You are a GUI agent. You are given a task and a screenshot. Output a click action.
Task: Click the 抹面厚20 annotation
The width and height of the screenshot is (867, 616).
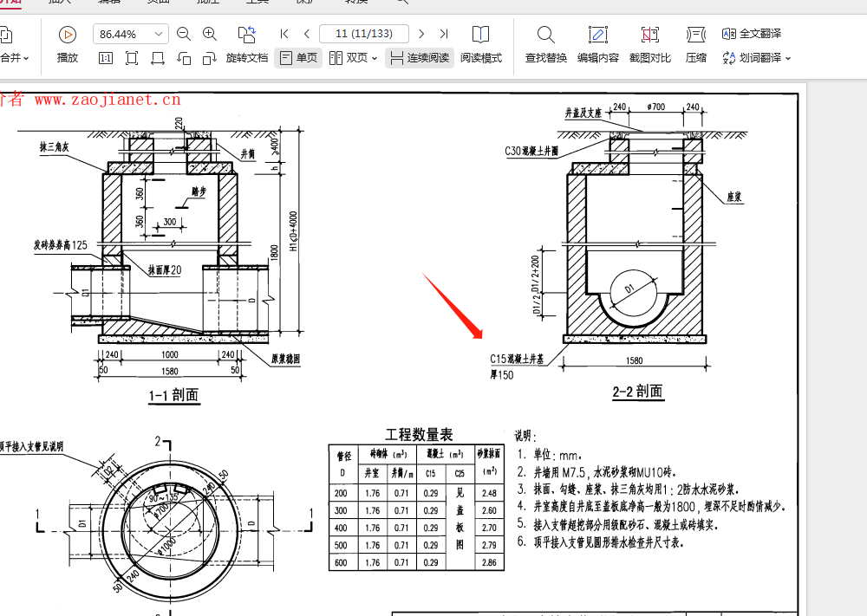[165, 270]
